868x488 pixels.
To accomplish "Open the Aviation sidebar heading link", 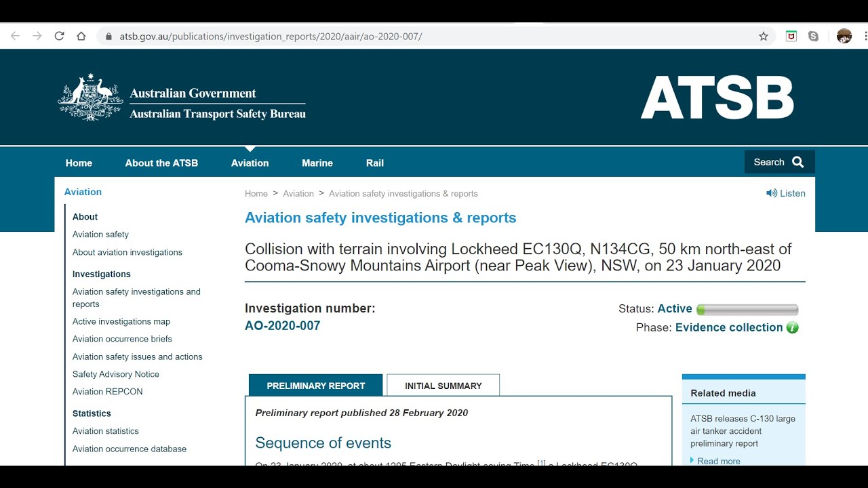I will pyautogui.click(x=83, y=192).
